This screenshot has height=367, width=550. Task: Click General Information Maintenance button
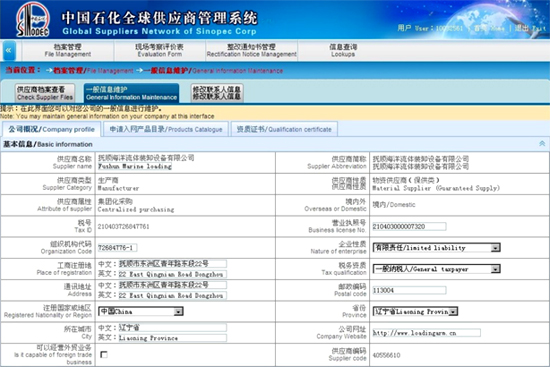coord(132,93)
